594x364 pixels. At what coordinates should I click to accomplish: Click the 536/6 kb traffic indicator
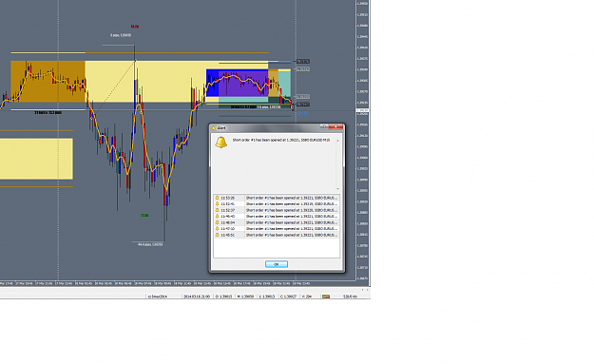350,297
